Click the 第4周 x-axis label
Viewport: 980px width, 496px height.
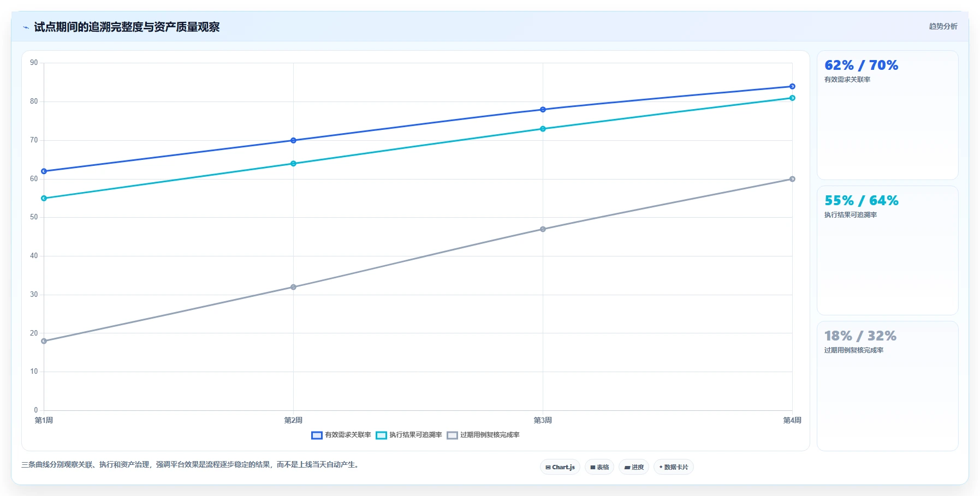[792, 420]
